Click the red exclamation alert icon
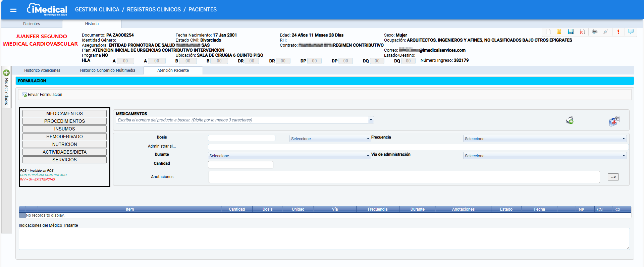The height and width of the screenshot is (267, 644). click(618, 32)
